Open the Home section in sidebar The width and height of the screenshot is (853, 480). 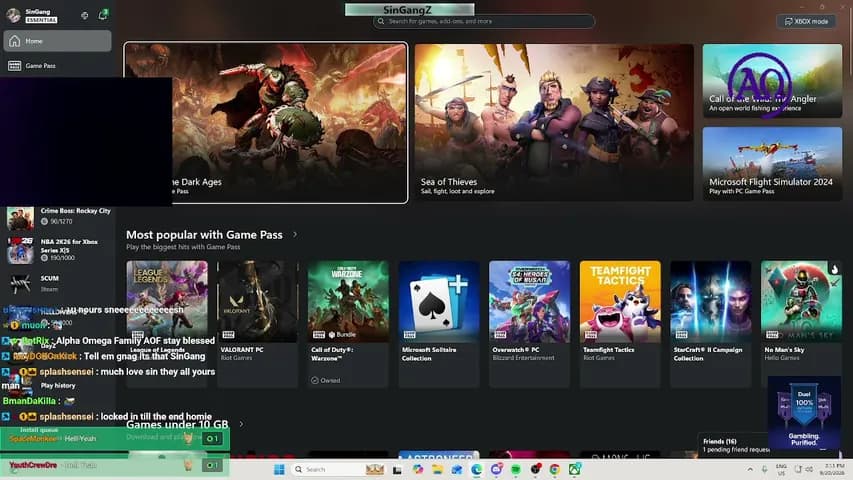[x=57, y=41]
